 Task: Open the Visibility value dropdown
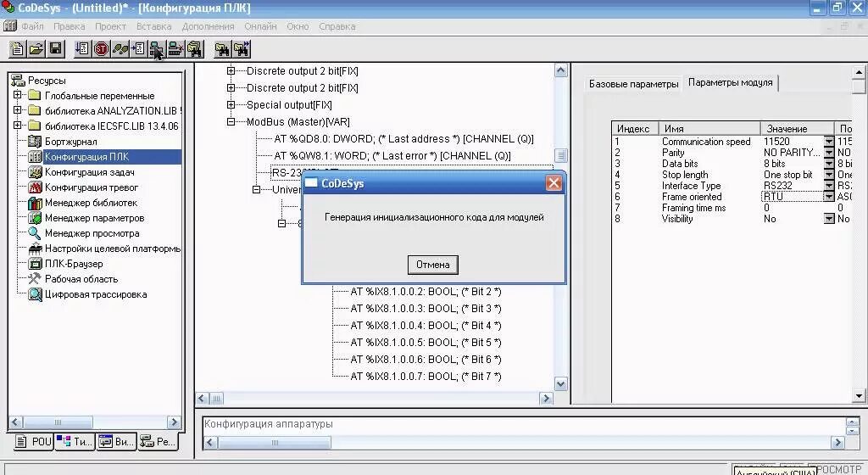[829, 219]
